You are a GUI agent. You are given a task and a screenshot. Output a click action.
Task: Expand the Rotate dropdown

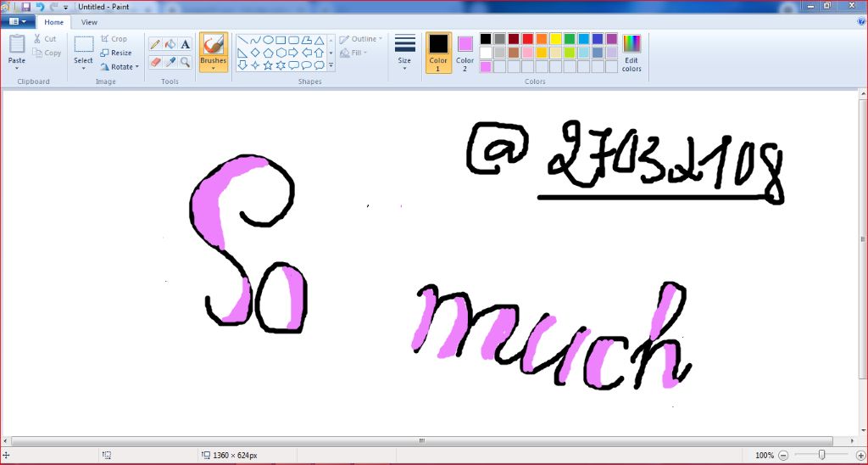pyautogui.click(x=136, y=67)
